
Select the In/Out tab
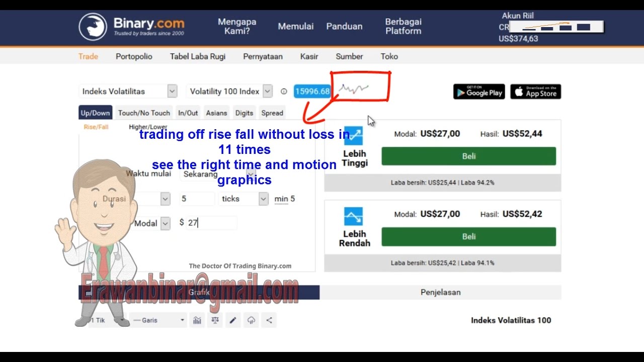(x=188, y=113)
